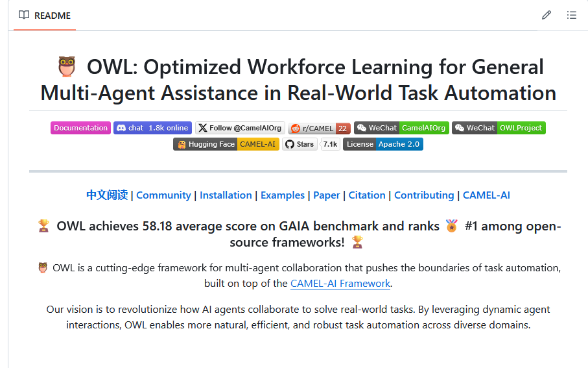Open the Paper link
Screen dimensions: 588x368
pyautogui.click(x=326, y=195)
